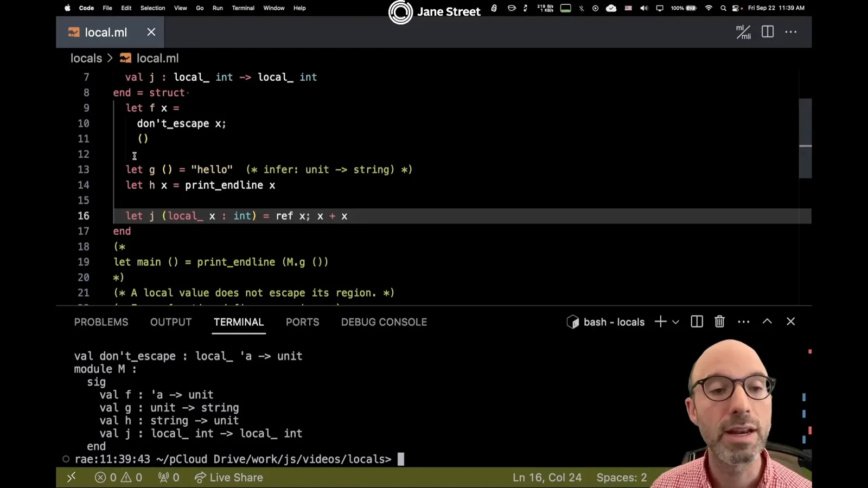Show battery status in menu bar

coord(684,8)
